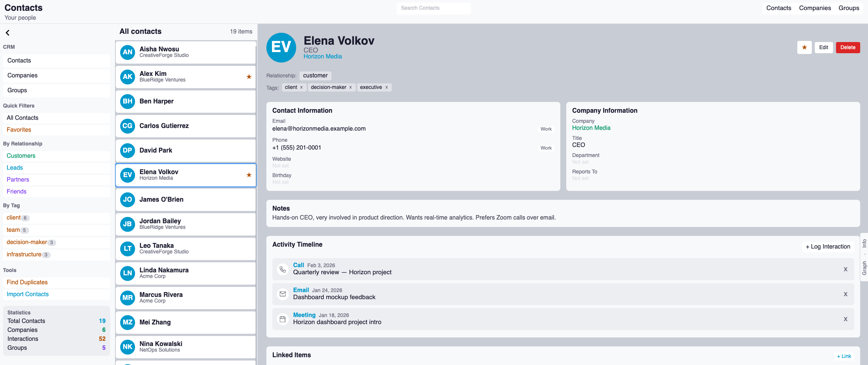Viewport: 868px width, 365px height.
Task: Open the Customers relationship filter
Action: [x=21, y=156]
